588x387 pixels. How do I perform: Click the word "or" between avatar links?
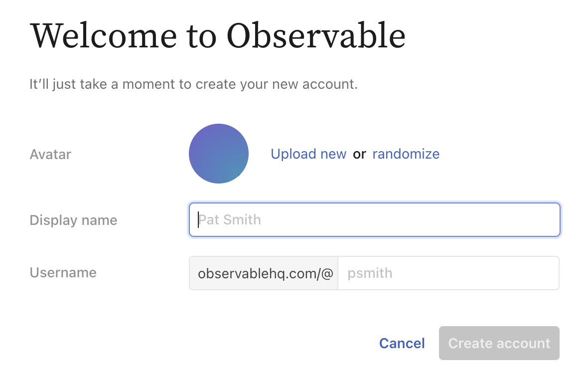coord(359,154)
